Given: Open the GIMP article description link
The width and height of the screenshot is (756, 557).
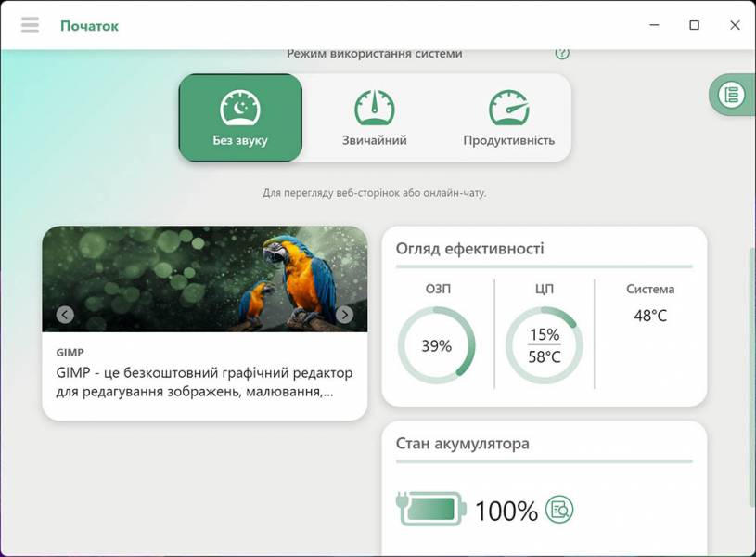Looking at the screenshot, I should (204, 382).
